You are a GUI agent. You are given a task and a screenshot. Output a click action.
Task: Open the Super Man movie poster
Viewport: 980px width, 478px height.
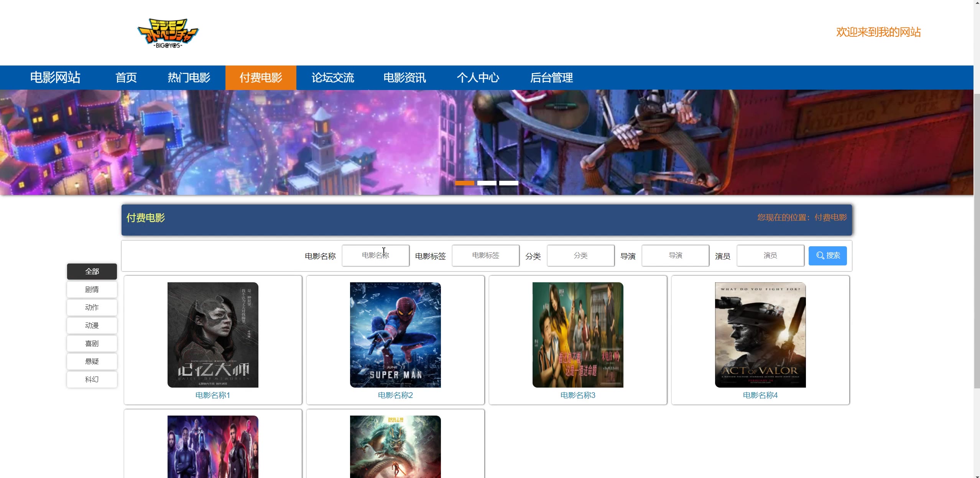click(x=395, y=335)
